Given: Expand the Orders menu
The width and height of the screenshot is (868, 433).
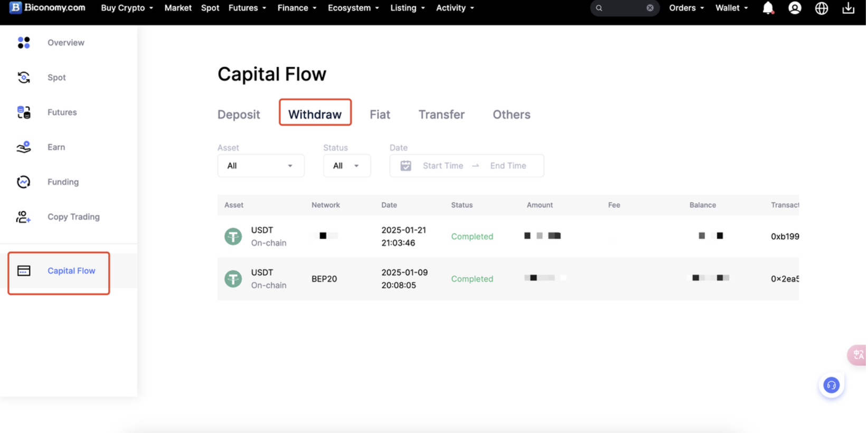Looking at the screenshot, I should (x=686, y=8).
